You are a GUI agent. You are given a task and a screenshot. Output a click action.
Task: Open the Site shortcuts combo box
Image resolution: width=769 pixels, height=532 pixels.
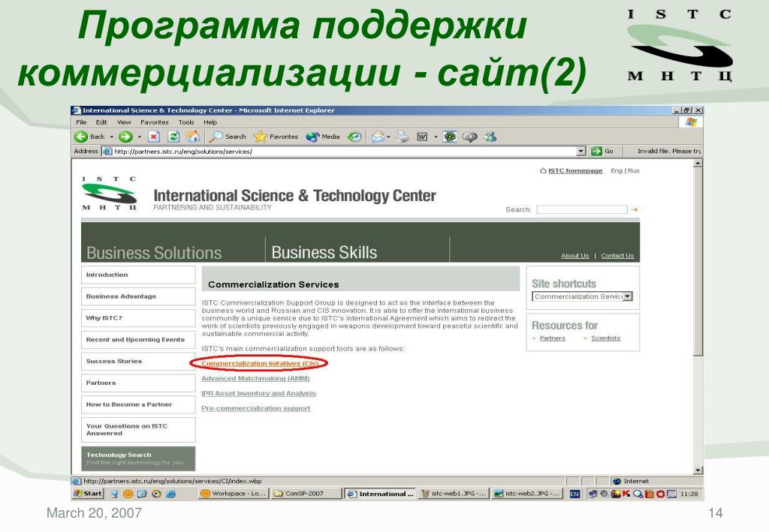tap(582, 296)
